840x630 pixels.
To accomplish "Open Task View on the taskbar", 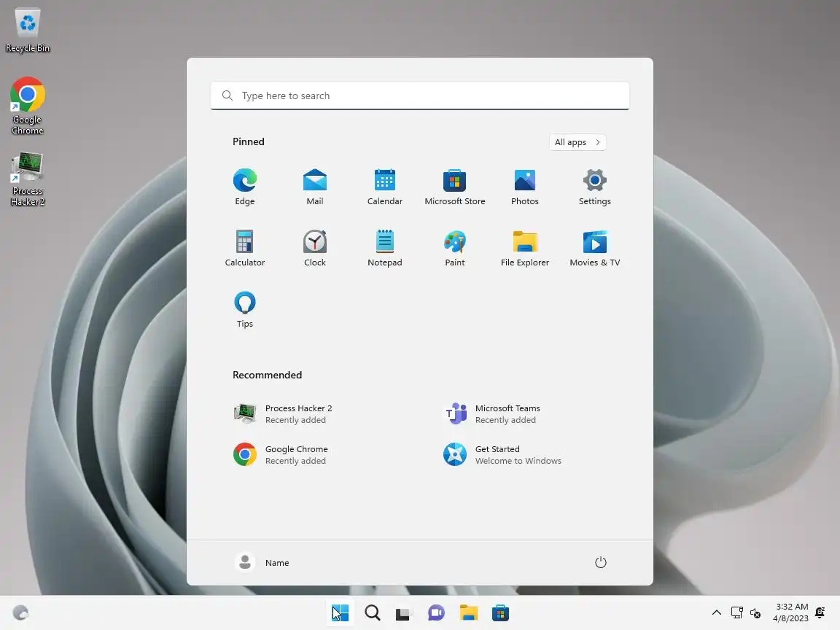I will (404, 612).
